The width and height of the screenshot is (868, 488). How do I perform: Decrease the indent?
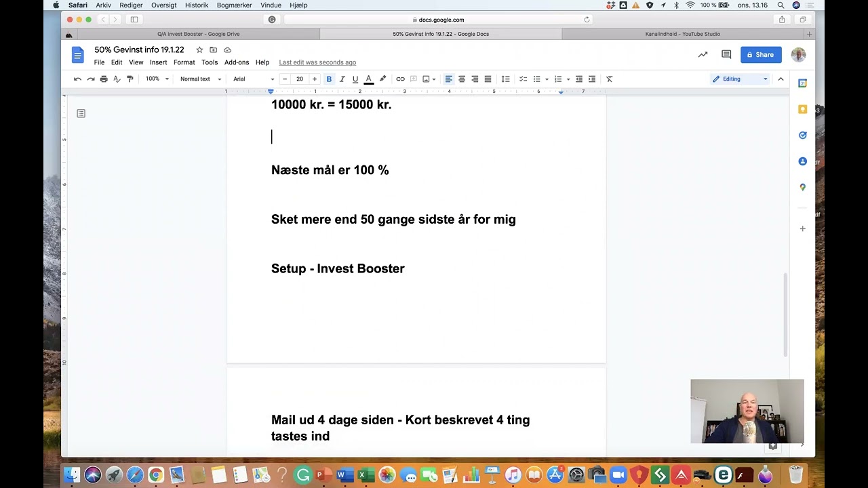578,79
